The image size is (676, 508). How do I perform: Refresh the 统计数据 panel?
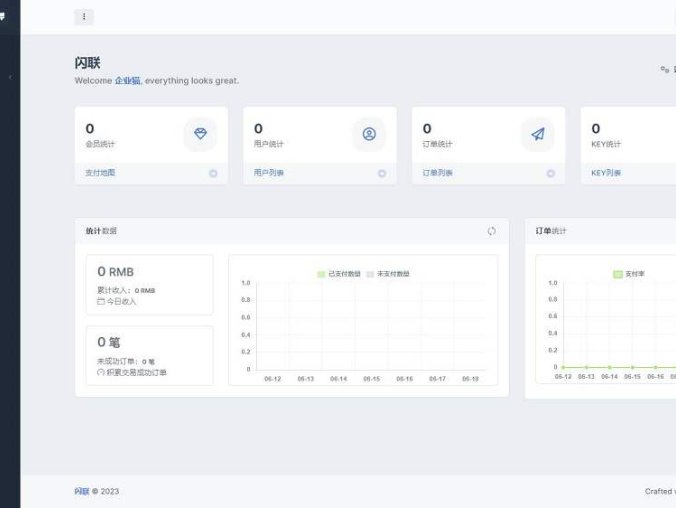pyautogui.click(x=491, y=231)
